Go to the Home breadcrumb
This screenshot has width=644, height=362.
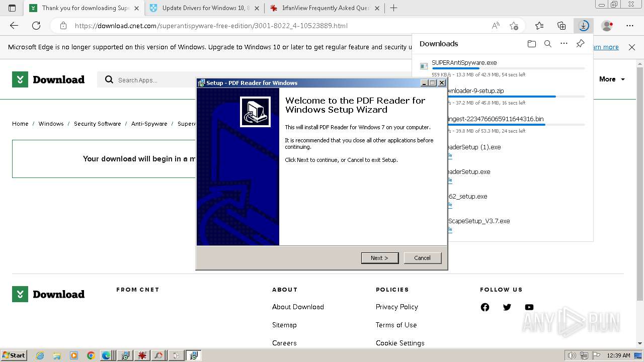click(20, 124)
